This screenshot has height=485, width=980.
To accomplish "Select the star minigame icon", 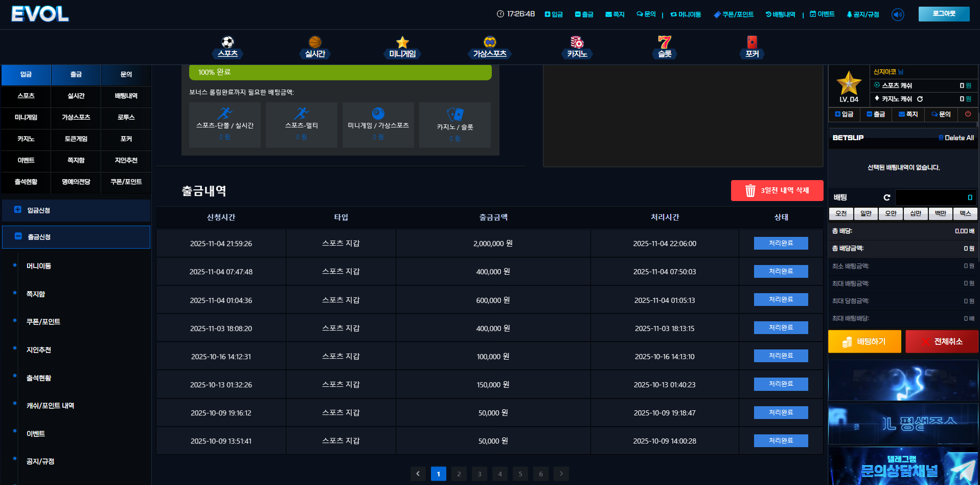I will [x=402, y=42].
